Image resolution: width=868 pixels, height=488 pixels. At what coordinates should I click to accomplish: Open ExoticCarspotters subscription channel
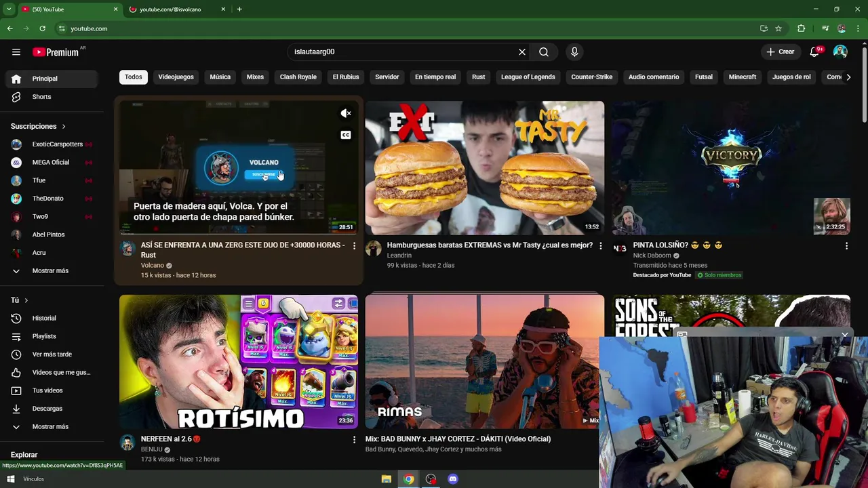point(52,144)
